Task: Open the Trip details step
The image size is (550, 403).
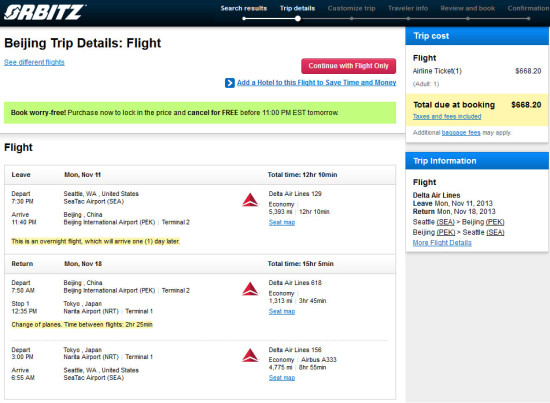Action: pos(297,8)
